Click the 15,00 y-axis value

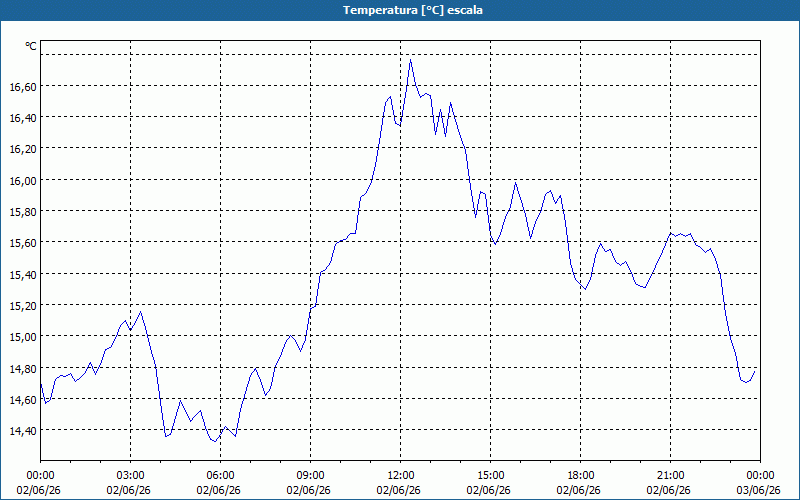tap(23, 337)
